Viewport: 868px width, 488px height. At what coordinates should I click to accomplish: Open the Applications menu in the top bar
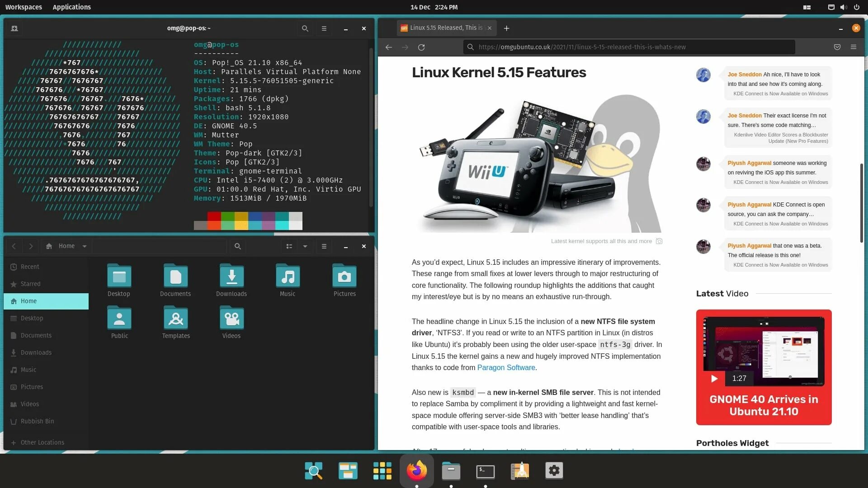pos(71,7)
